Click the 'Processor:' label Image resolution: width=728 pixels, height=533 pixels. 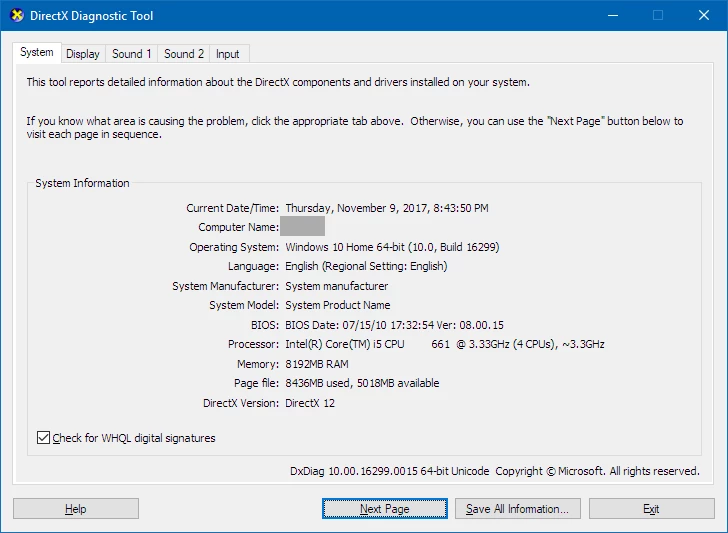pos(254,344)
